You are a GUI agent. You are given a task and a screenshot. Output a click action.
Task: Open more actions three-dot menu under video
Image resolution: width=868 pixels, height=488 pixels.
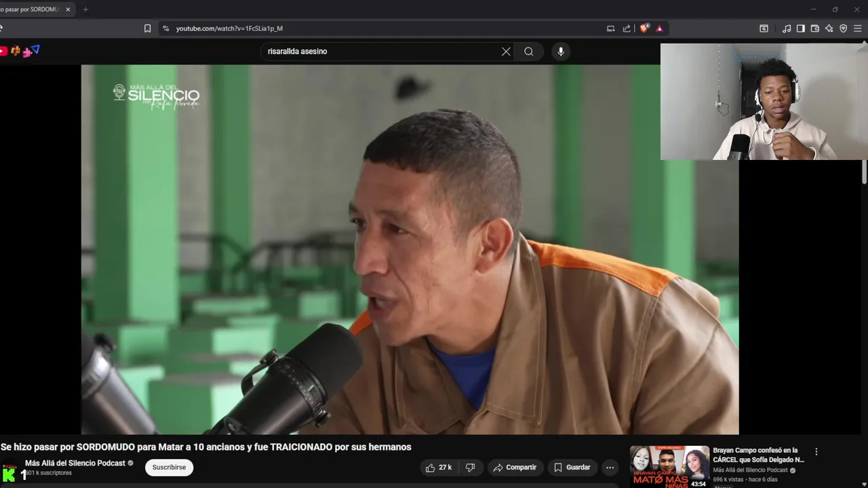click(610, 468)
